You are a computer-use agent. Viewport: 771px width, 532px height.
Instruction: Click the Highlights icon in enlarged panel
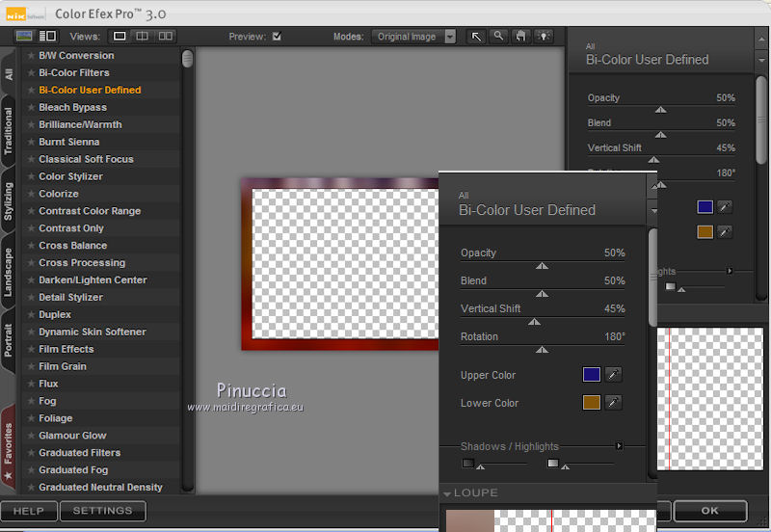point(553,463)
